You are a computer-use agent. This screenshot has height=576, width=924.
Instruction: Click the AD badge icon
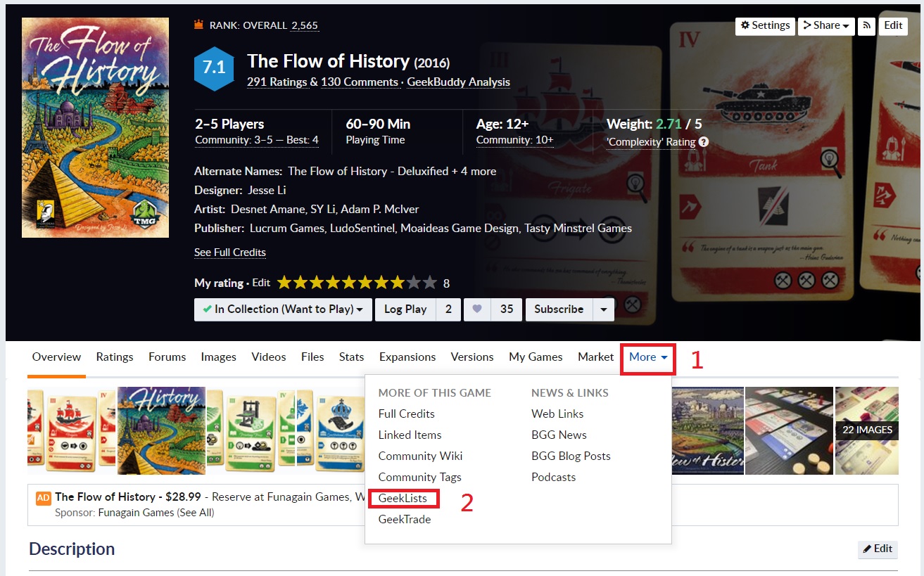coord(43,497)
